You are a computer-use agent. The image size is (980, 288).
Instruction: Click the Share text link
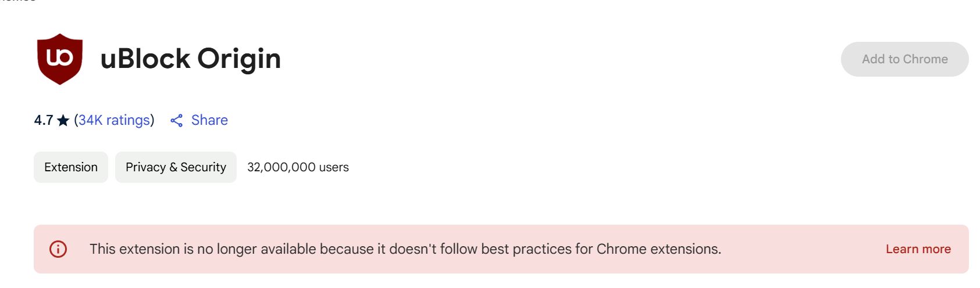tap(209, 120)
